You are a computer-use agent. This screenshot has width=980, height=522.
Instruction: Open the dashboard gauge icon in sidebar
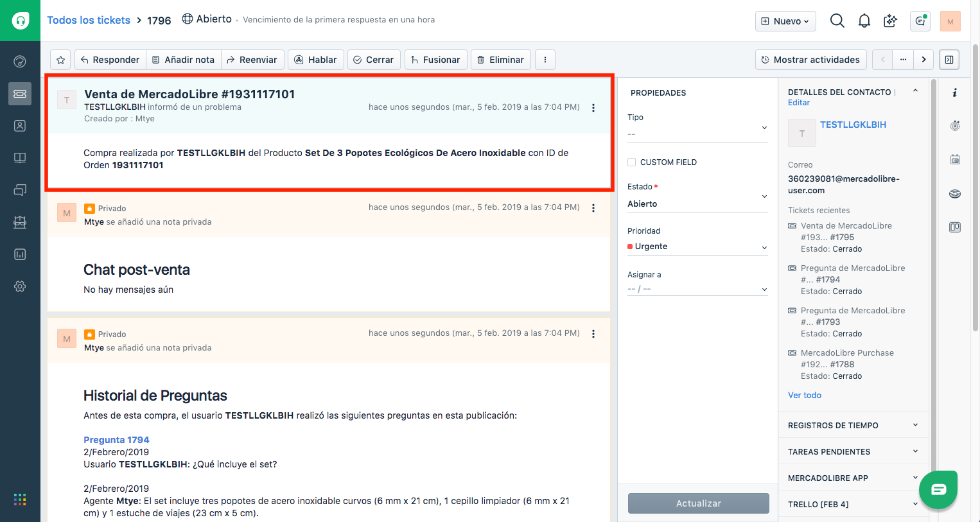tap(20, 62)
